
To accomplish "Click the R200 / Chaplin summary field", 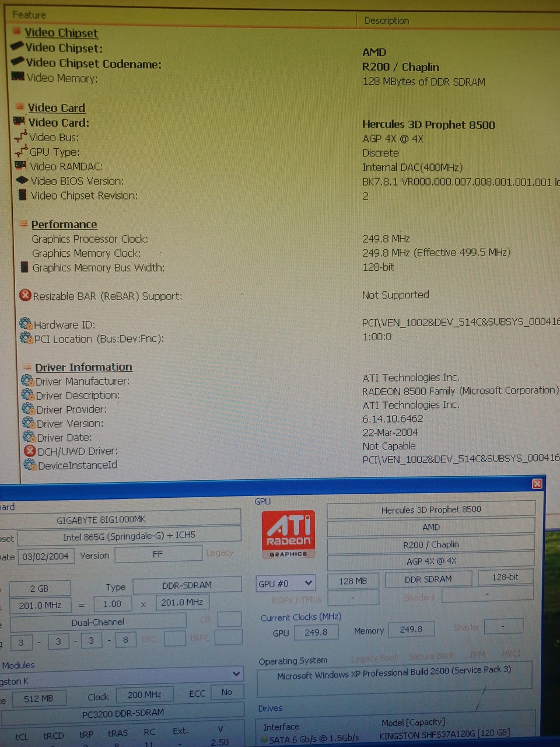I will click(x=431, y=544).
